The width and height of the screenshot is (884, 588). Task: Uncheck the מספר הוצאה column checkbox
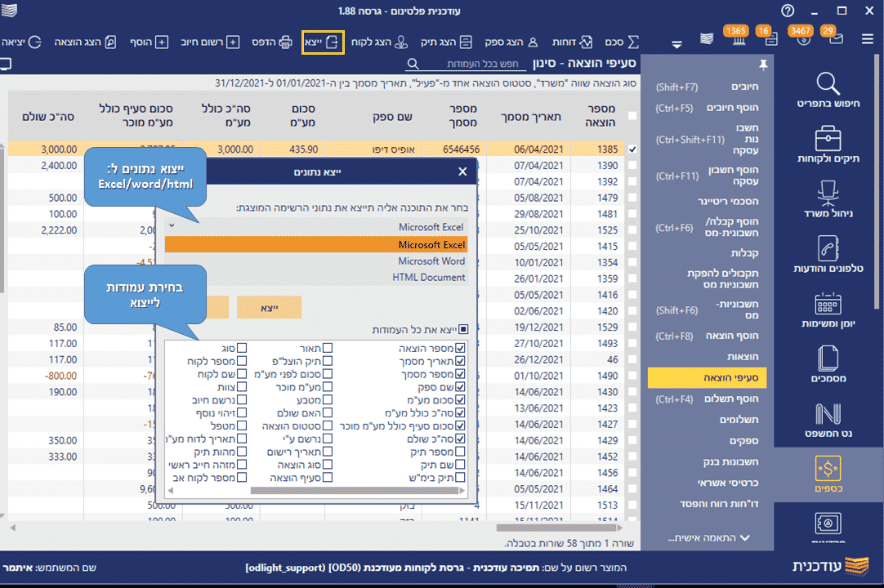[460, 348]
